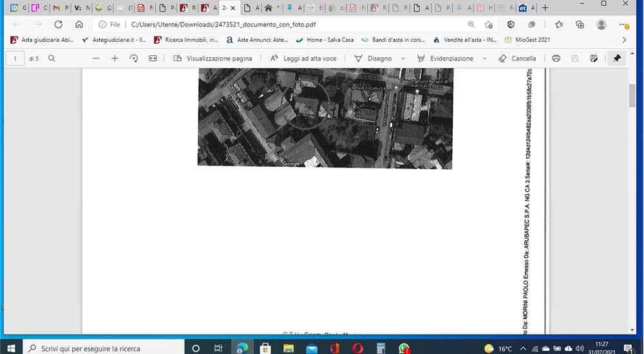Open Visualizzazione pagina menu
Screen dimensions: 644x354
pyautogui.click(x=213, y=59)
